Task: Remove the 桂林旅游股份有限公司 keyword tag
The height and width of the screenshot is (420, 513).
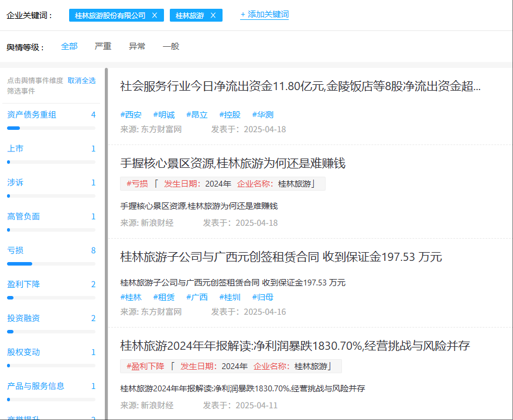Action: click(x=155, y=16)
